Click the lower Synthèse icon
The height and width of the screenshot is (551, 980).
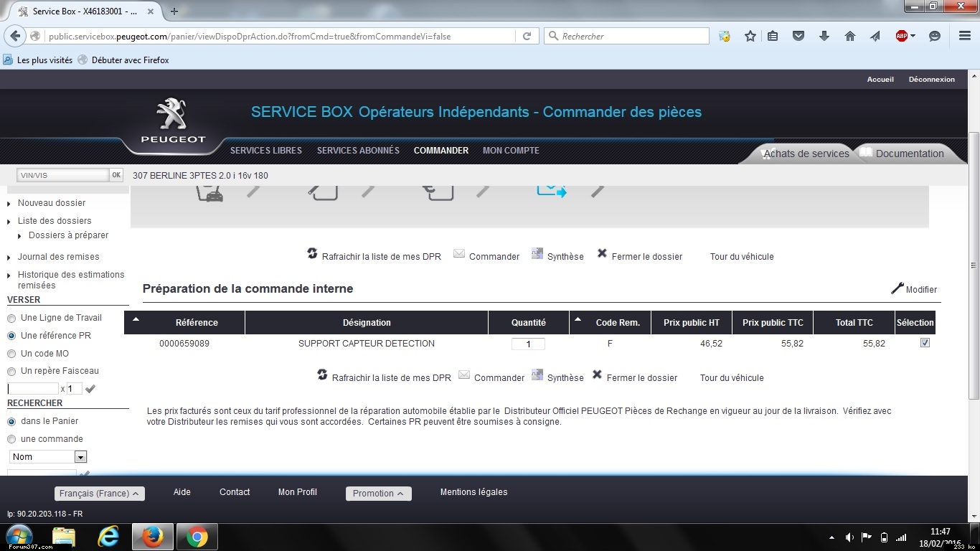[x=537, y=375]
